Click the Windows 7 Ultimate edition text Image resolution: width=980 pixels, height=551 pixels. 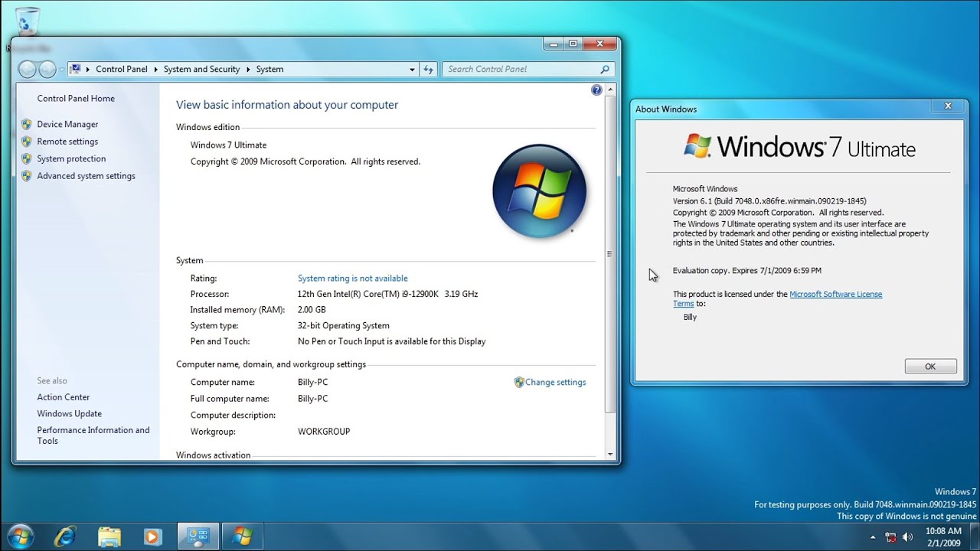pyautogui.click(x=228, y=145)
